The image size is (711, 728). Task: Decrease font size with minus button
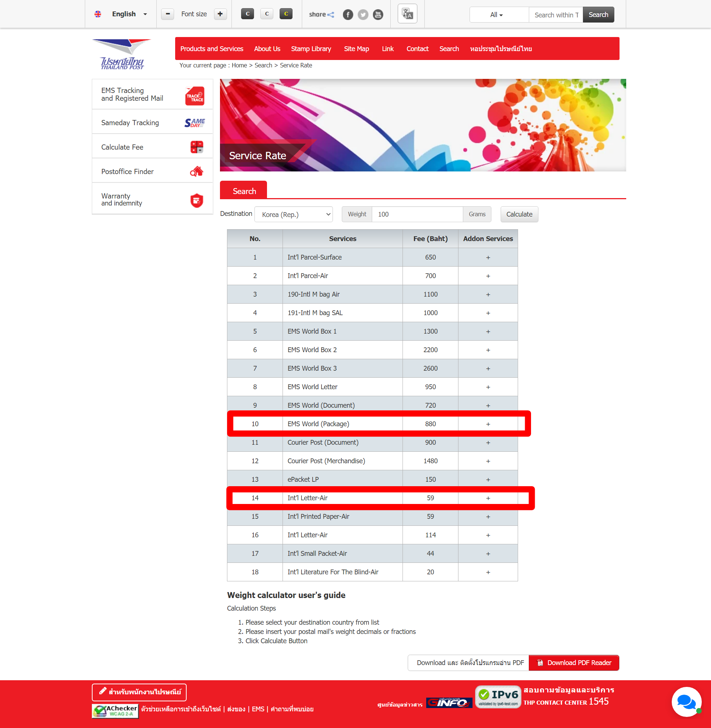168,14
